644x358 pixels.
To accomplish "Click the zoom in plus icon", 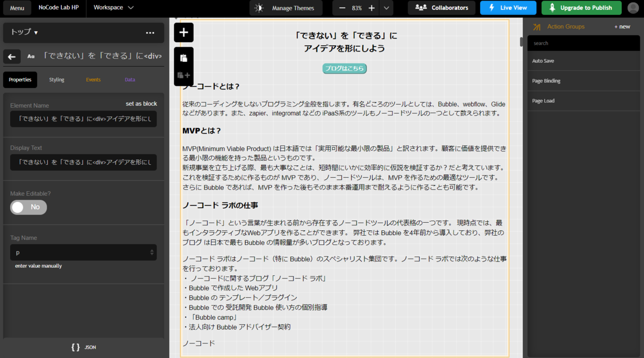I will point(371,8).
